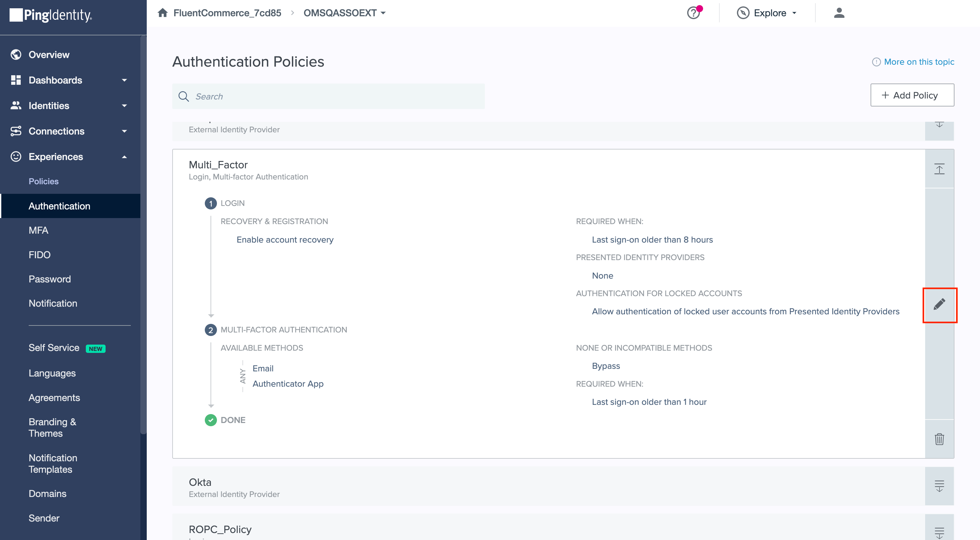Viewport: 980px width, 540px height.
Task: Expand the ROPC_Policy row
Action: pyautogui.click(x=939, y=532)
